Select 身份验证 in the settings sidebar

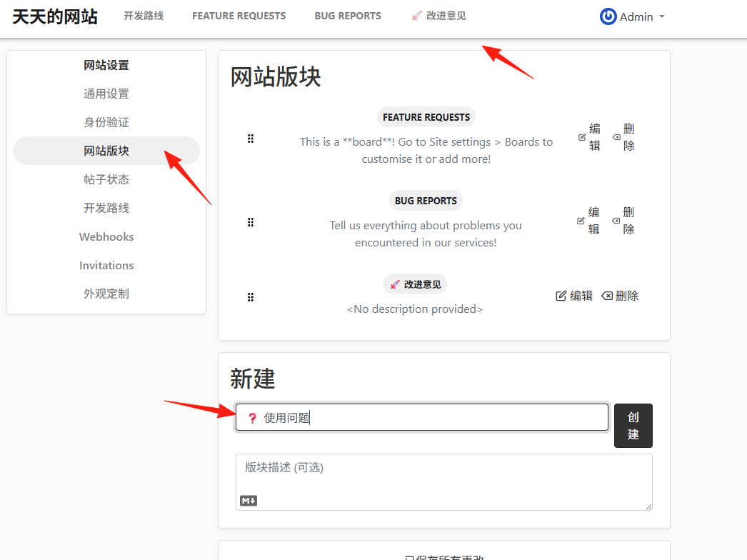[106, 122]
